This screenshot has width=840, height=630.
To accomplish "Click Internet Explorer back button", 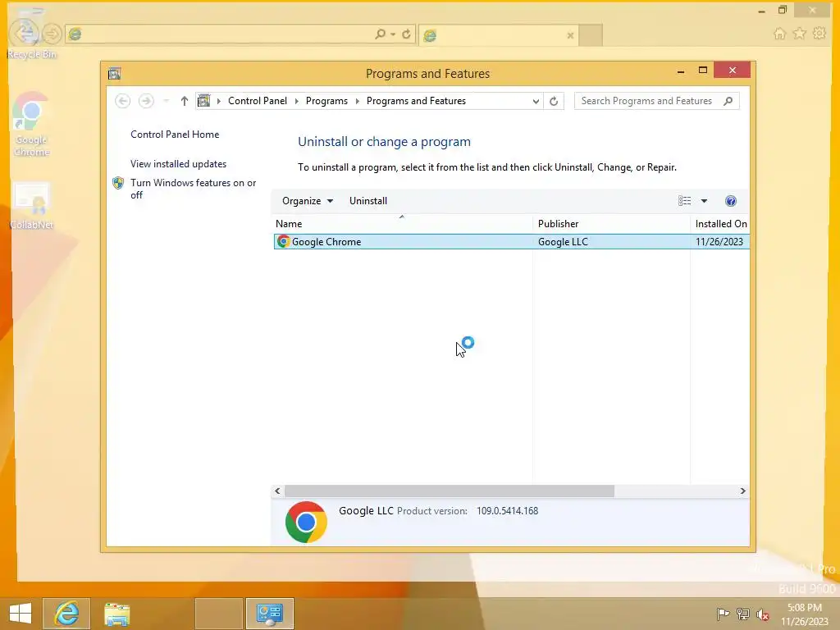I will (25, 33).
